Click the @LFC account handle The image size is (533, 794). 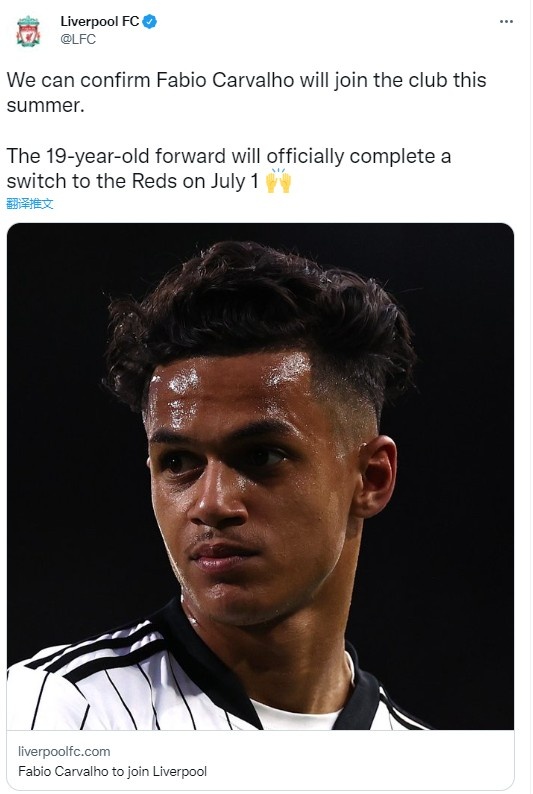(78, 39)
